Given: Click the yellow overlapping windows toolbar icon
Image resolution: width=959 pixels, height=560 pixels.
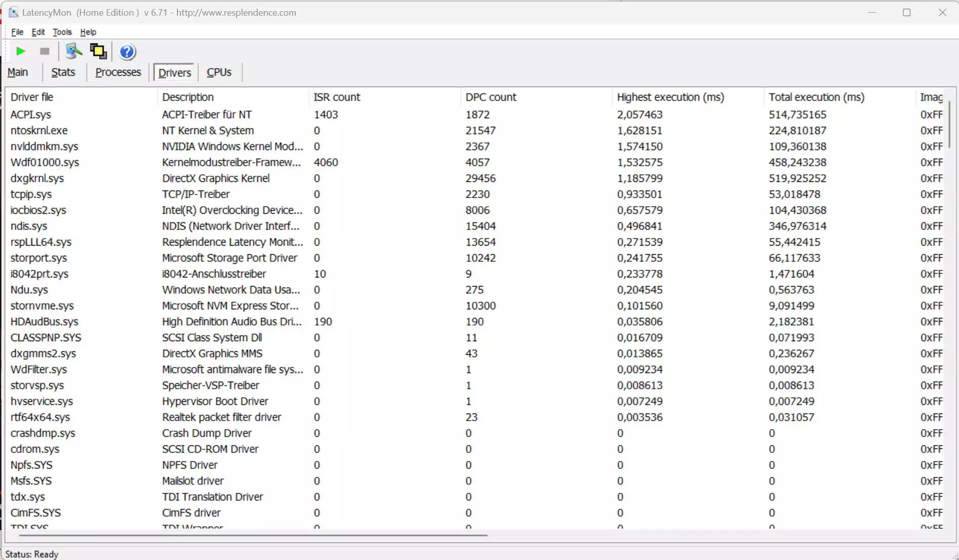Looking at the screenshot, I should click(98, 52).
